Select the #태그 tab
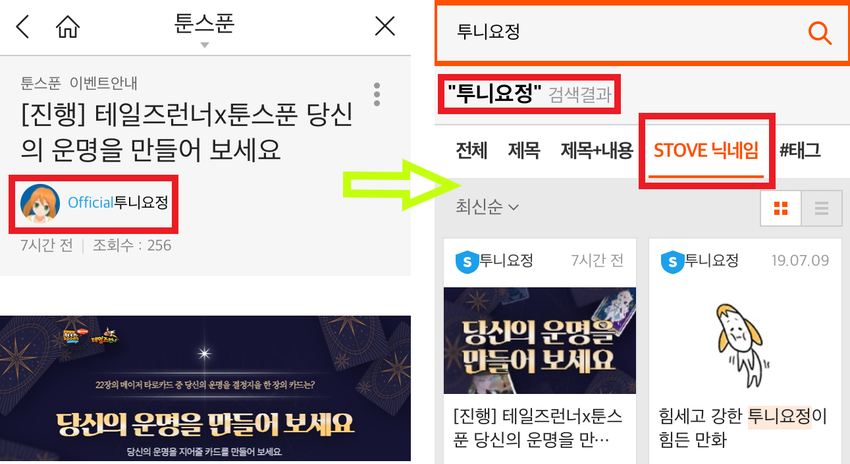The height and width of the screenshot is (464, 850). [x=800, y=150]
